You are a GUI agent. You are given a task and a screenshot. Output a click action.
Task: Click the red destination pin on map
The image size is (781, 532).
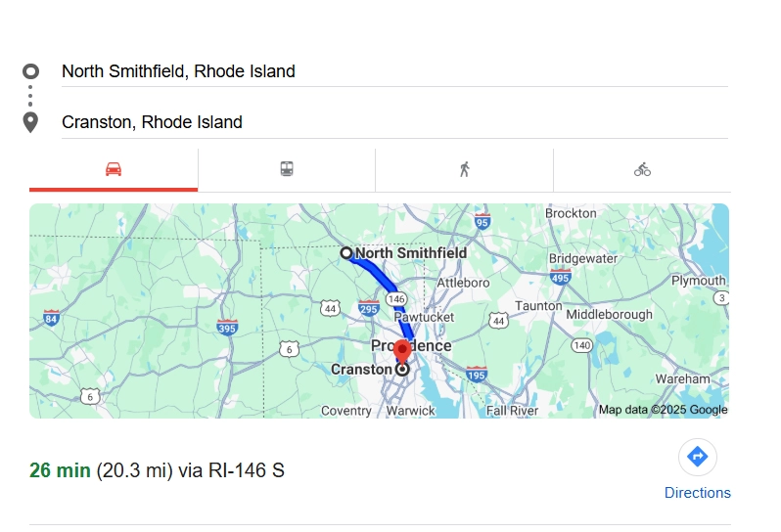[401, 353]
